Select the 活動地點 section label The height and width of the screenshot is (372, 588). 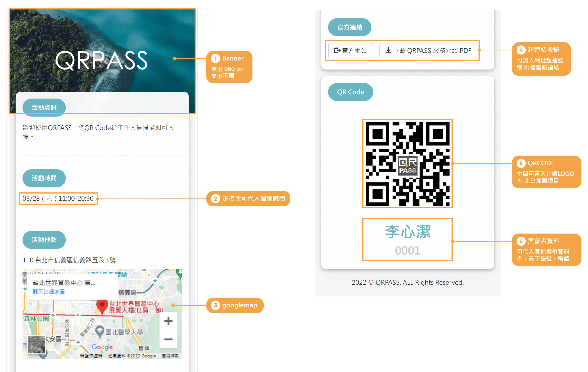click(x=44, y=240)
